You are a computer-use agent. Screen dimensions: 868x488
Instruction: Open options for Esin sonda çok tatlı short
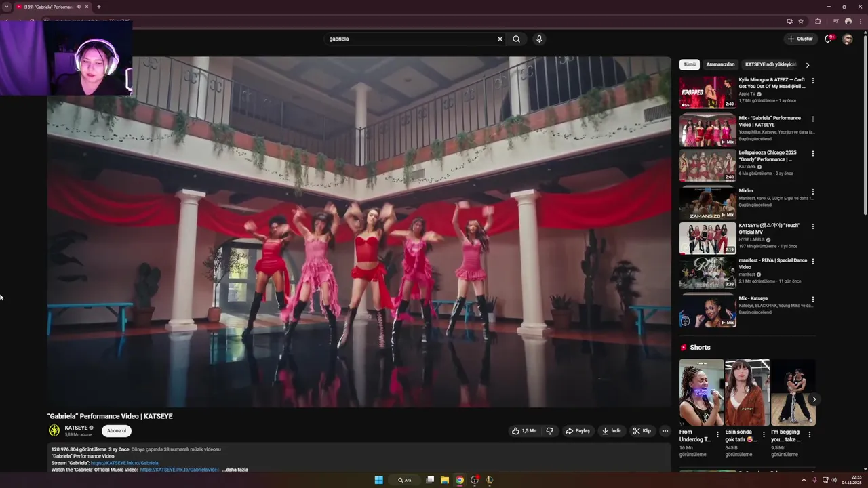[x=764, y=434]
